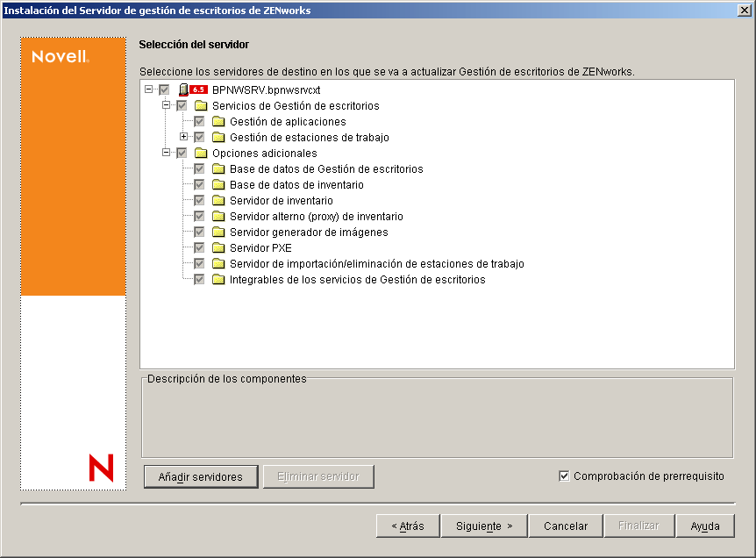The height and width of the screenshot is (558, 756).
Task: Expand the Gestión de estaciones de trabajo node
Action: point(184,137)
